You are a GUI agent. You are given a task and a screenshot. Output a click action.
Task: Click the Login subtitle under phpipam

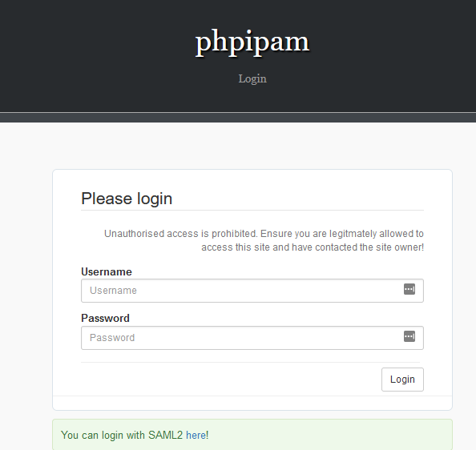click(x=252, y=78)
